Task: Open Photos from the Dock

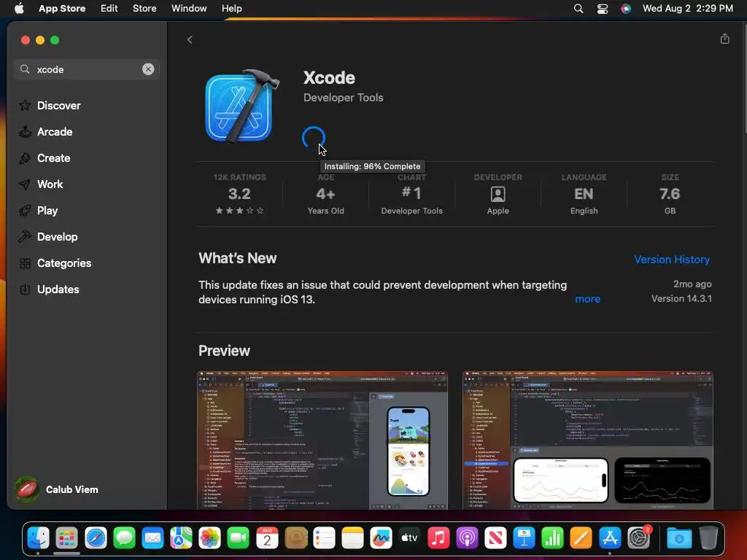Action: (x=209, y=539)
